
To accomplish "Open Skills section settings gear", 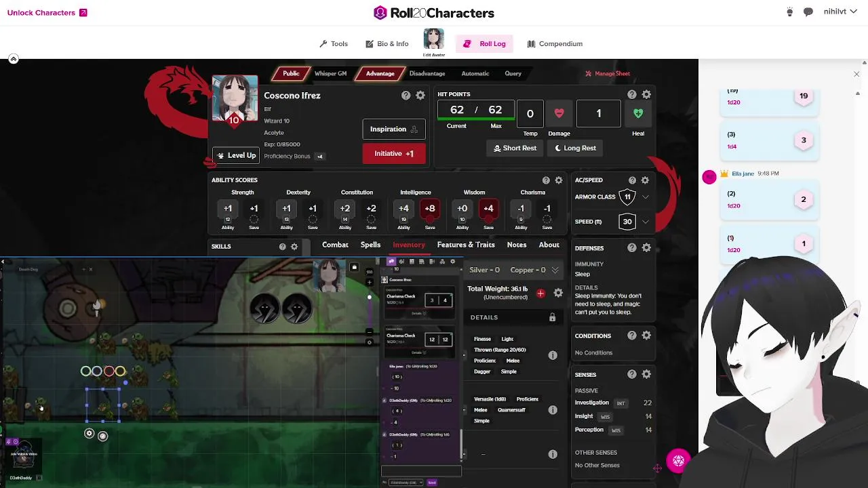I will click(x=294, y=247).
